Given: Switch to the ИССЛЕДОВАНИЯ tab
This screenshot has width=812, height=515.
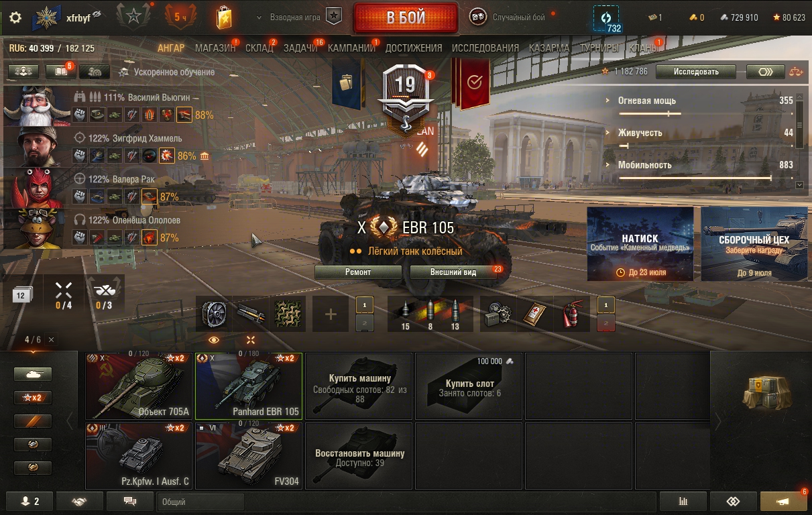Looking at the screenshot, I should (485, 48).
